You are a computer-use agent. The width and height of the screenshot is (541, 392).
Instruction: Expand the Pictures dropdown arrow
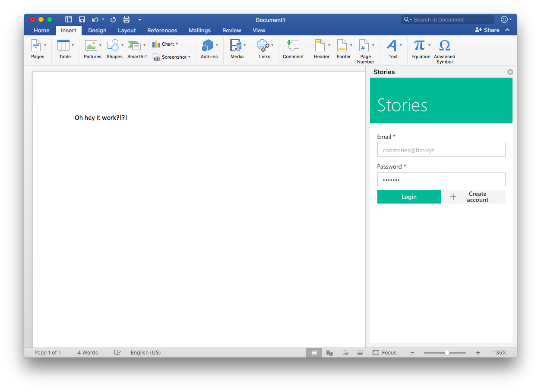click(100, 45)
